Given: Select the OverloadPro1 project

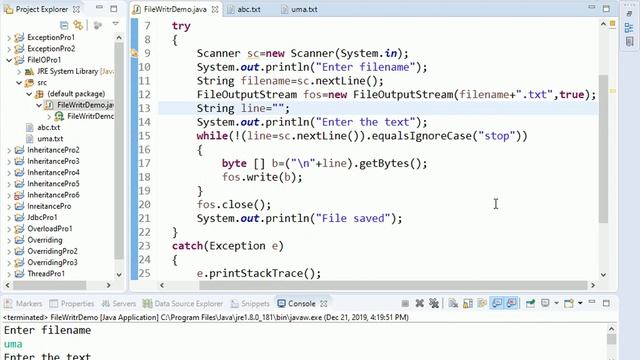Looking at the screenshot, I should click(49, 229).
